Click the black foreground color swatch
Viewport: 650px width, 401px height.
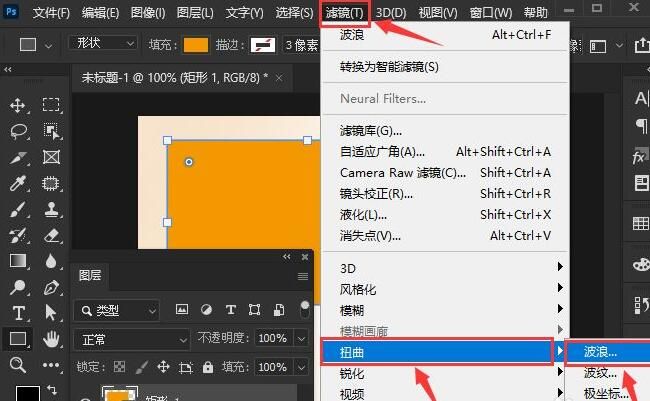28,393
